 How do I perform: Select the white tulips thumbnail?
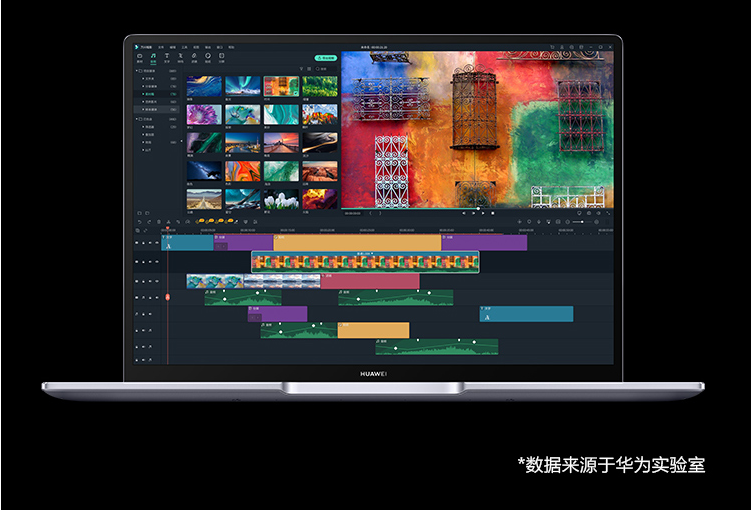tap(281, 199)
